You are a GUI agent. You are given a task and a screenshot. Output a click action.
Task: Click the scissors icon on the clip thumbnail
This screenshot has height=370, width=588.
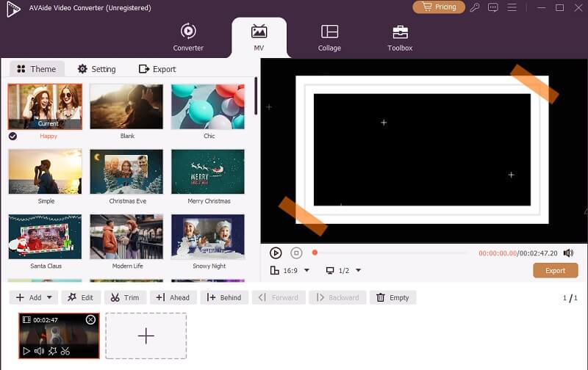pyautogui.click(x=65, y=352)
